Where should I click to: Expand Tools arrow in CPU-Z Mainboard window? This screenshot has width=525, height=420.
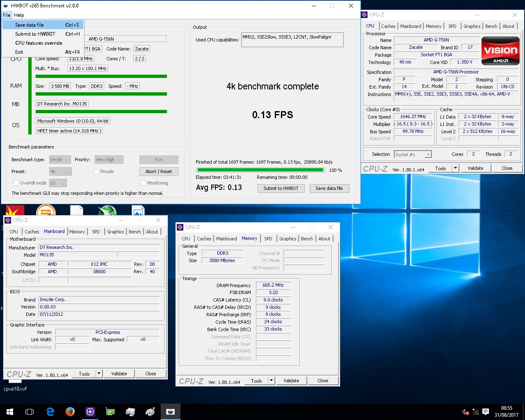pos(99,374)
